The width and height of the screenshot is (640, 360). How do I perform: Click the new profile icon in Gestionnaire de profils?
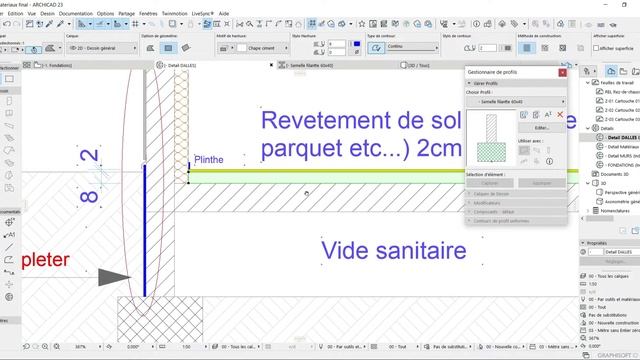(524, 115)
